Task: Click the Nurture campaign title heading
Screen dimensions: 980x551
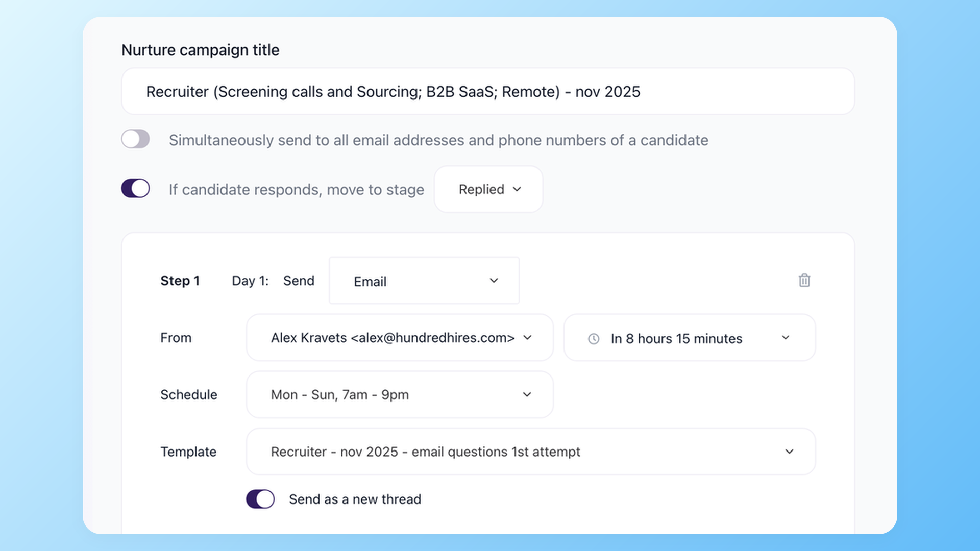Action: [201, 50]
